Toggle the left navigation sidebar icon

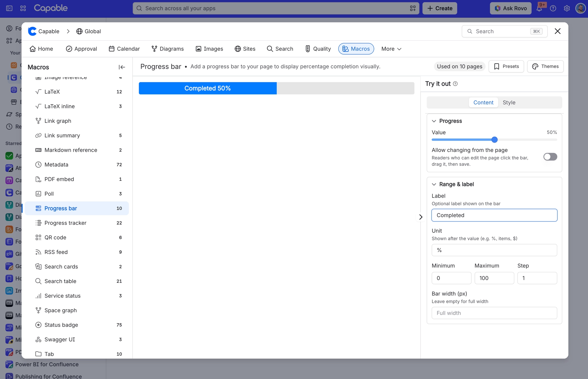pos(9,8)
